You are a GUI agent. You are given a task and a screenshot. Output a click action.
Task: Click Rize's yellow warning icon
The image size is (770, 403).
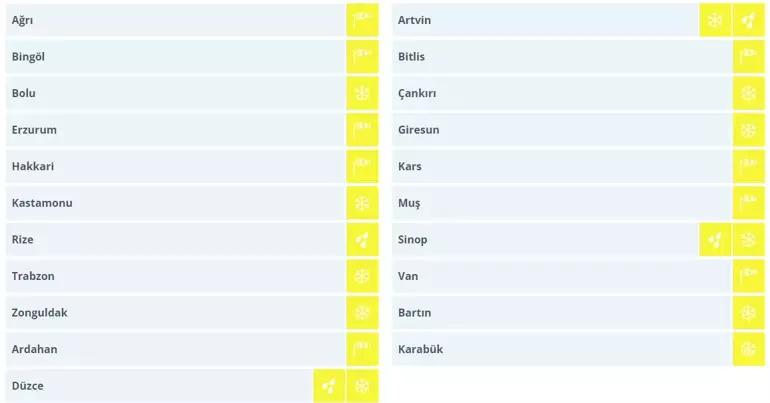pos(362,240)
